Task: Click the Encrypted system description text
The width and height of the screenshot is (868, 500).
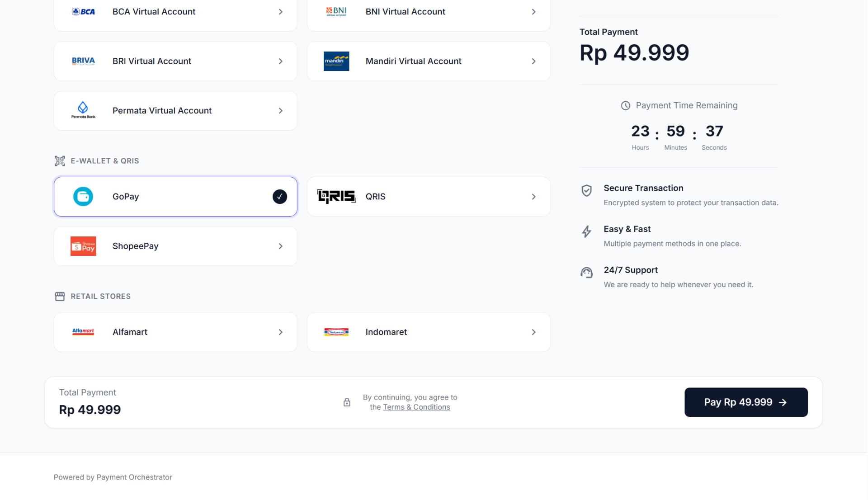Action: tap(691, 203)
